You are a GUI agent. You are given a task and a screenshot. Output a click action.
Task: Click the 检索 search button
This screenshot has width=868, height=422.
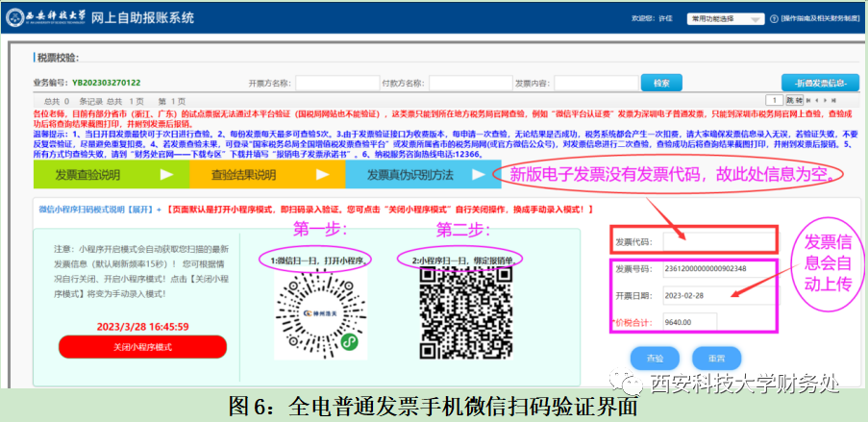coord(661,83)
